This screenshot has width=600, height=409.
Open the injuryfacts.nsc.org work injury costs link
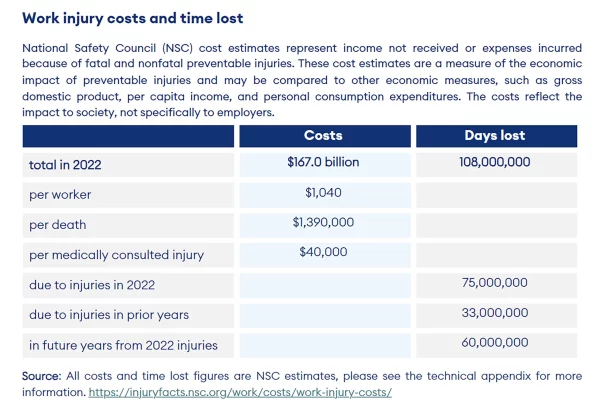coord(240,393)
